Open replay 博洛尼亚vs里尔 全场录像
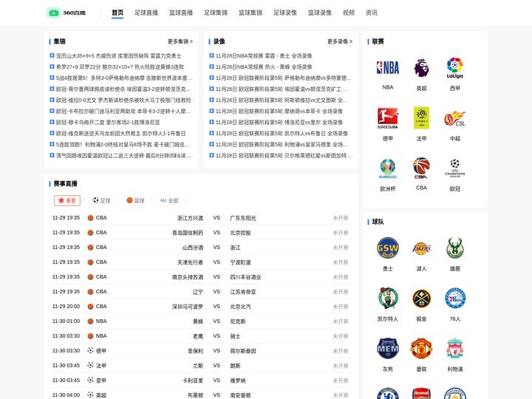This screenshot has height=399, width=532. [x=279, y=122]
